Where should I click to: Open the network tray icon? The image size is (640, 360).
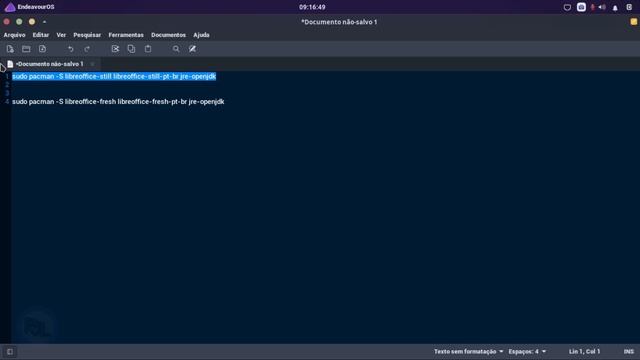click(567, 7)
